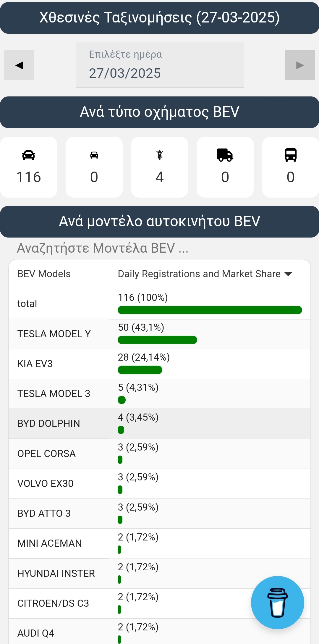Image resolution: width=319 pixels, height=644 pixels.
Task: Click the BYD DOLPHIN row
Action: pyautogui.click(x=160, y=424)
